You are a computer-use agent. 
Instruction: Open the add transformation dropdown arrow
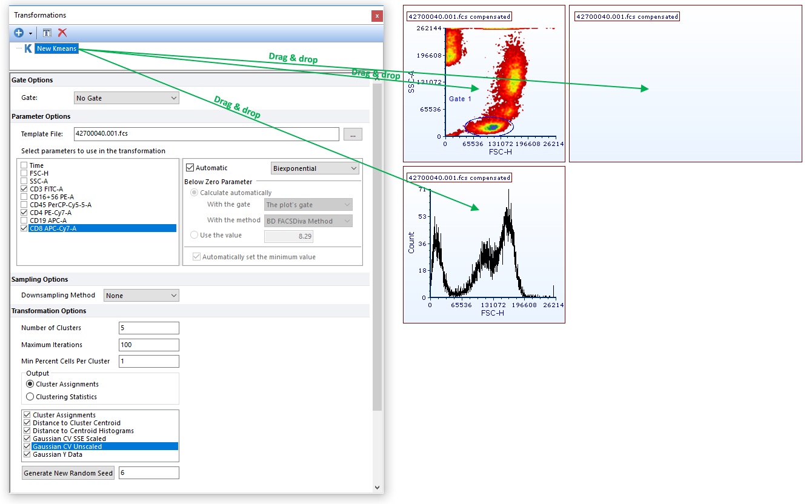tap(30, 33)
